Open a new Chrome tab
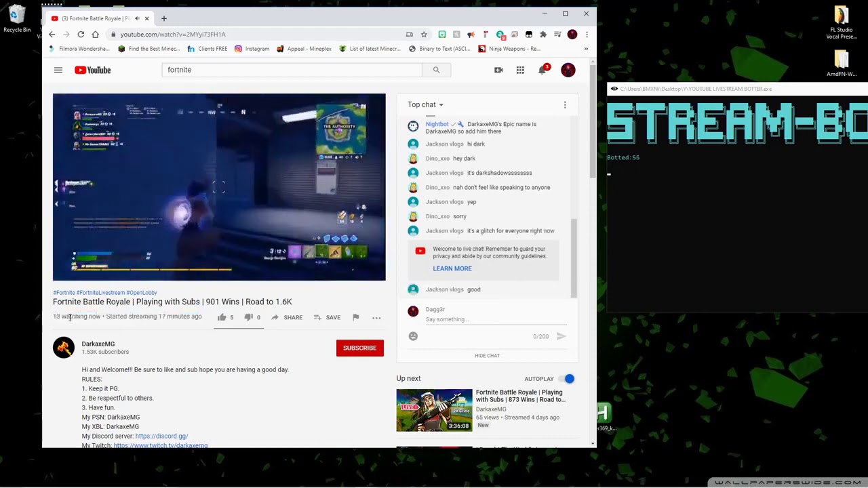This screenshot has height=488, width=868. (163, 18)
